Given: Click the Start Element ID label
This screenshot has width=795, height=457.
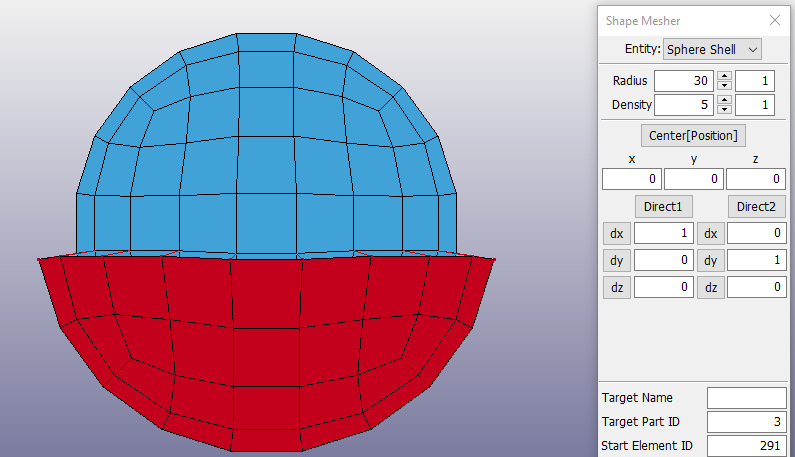Looking at the screenshot, I should pyautogui.click(x=646, y=445).
